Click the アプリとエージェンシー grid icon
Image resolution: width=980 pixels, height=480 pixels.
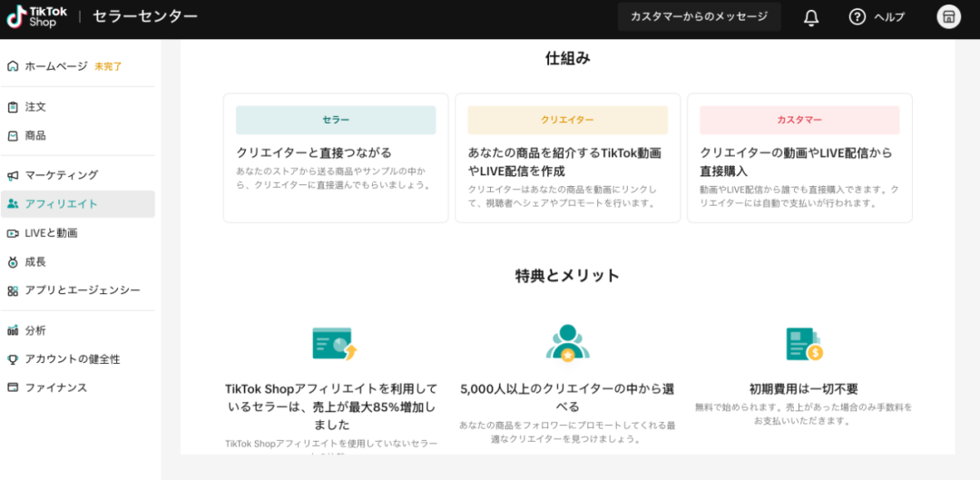pos(13,291)
